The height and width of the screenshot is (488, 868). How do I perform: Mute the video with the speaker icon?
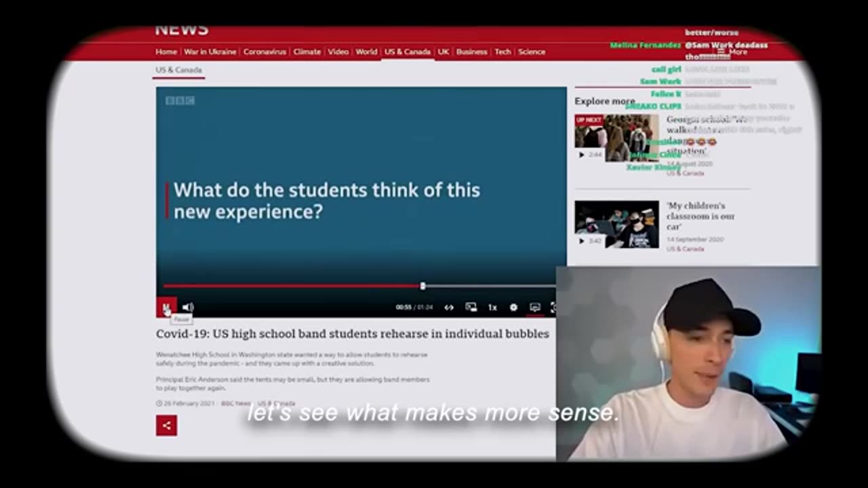[188, 308]
